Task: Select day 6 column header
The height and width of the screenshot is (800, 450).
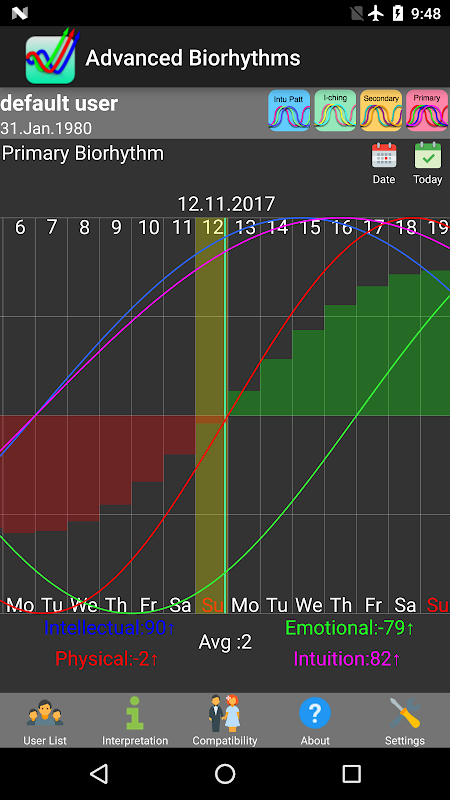Action: coord(19,228)
